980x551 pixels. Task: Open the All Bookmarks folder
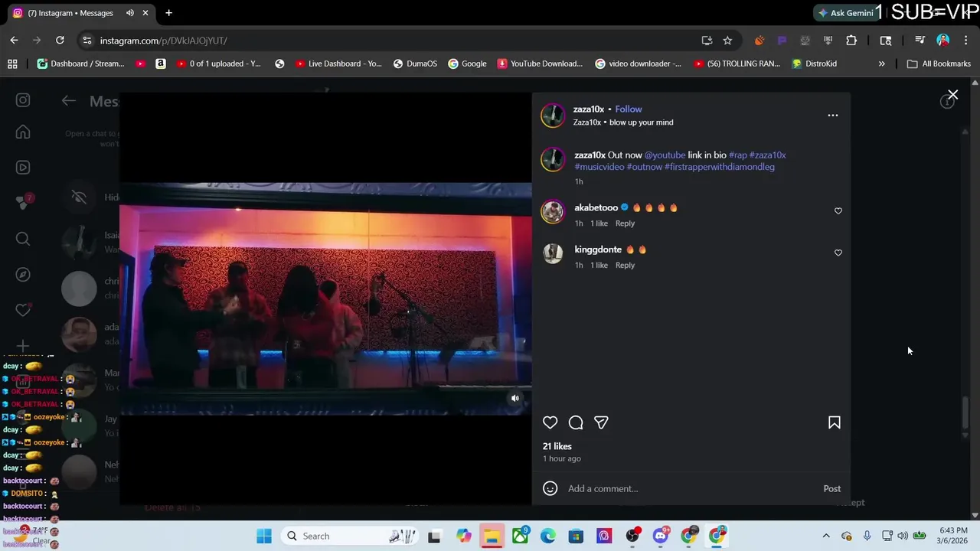[x=939, y=64]
